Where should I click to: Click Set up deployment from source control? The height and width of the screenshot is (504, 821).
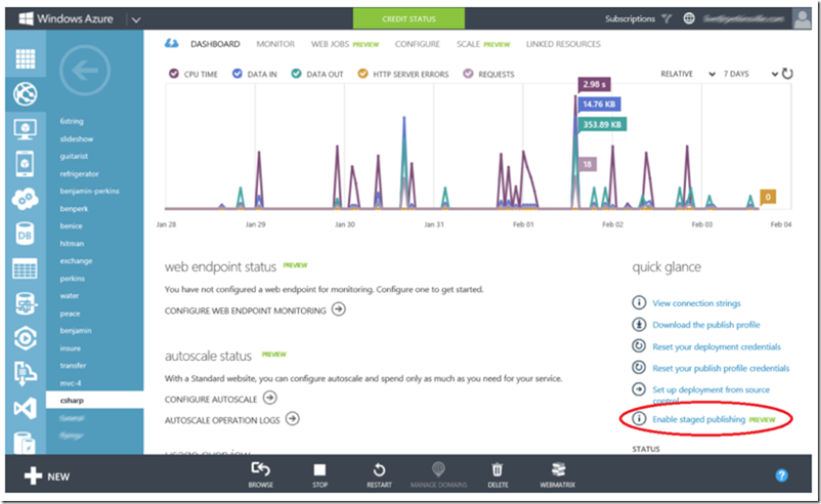[x=711, y=395]
